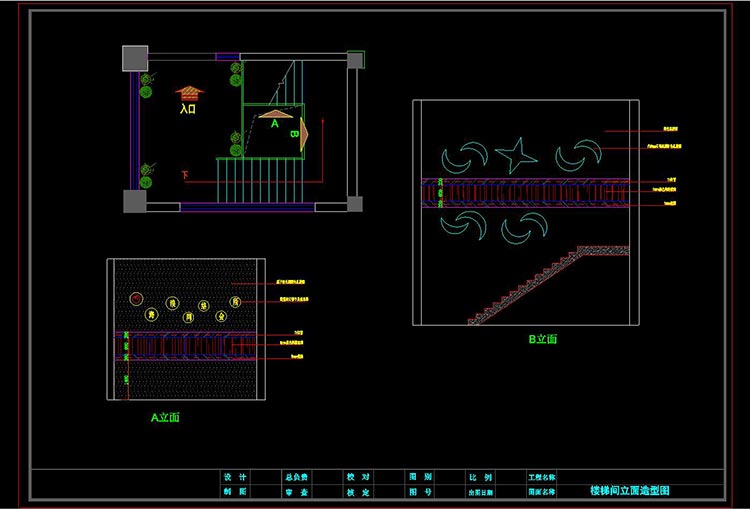750x509 pixels.
Task: Click the yellow 入口 text label
Action: (188, 110)
